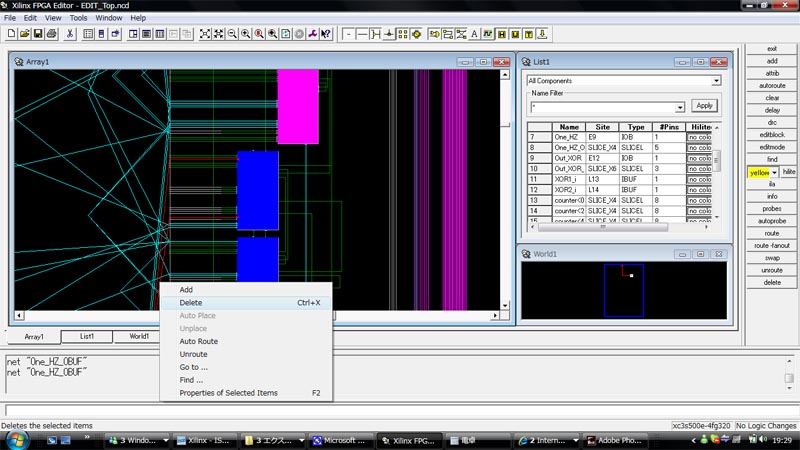Click the Windows Start orb

(x=16, y=440)
